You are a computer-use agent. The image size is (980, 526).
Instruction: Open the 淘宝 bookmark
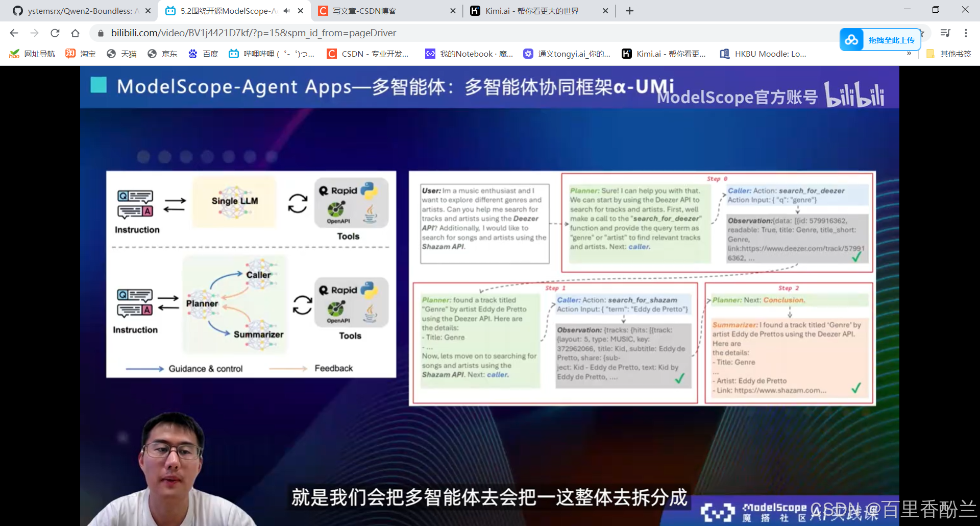(80, 54)
